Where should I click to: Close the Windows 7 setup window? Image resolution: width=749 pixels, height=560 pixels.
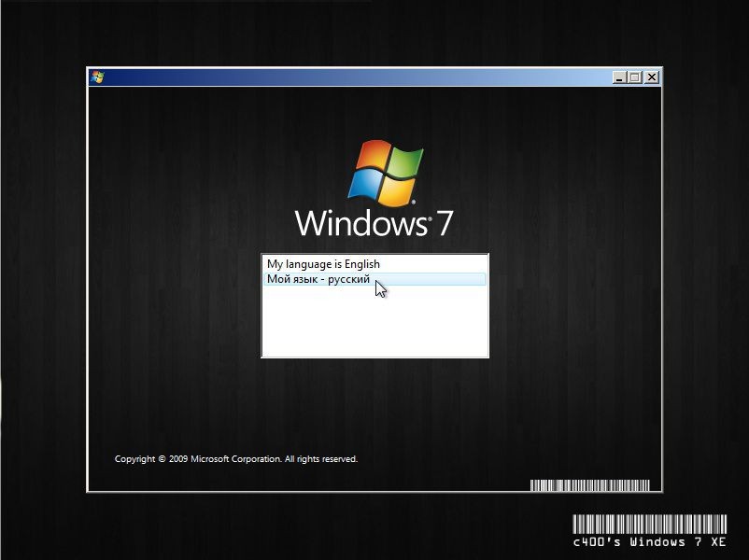tap(652, 77)
